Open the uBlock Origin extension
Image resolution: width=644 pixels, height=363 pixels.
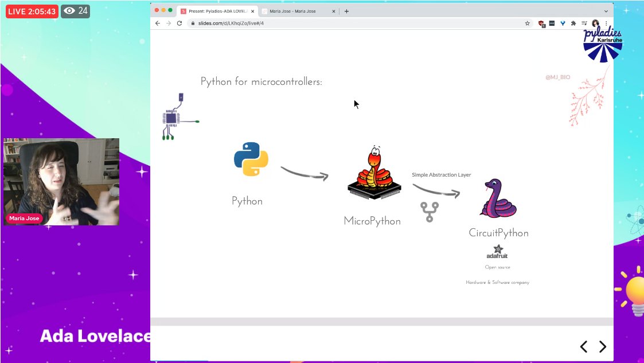(x=540, y=24)
